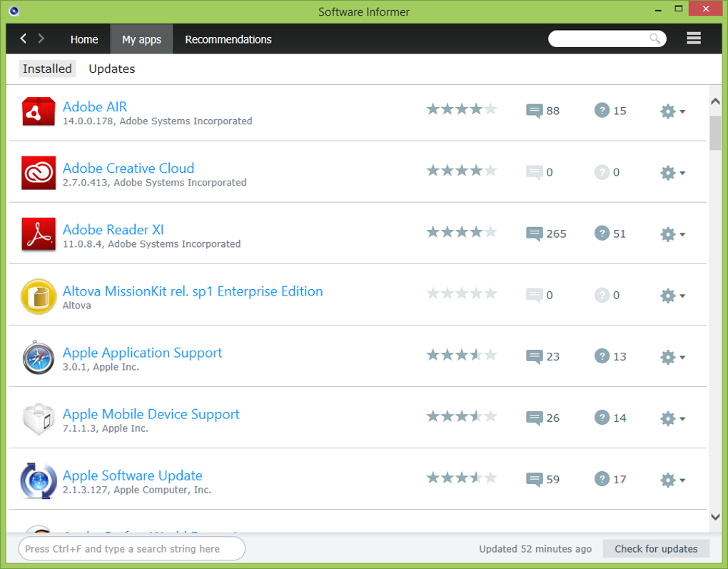This screenshot has height=569, width=728.
Task: Switch to the Home tab
Action: 84,39
